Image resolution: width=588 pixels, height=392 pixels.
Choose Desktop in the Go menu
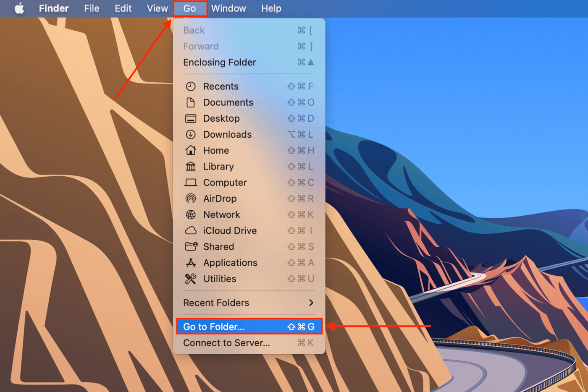pos(249,118)
